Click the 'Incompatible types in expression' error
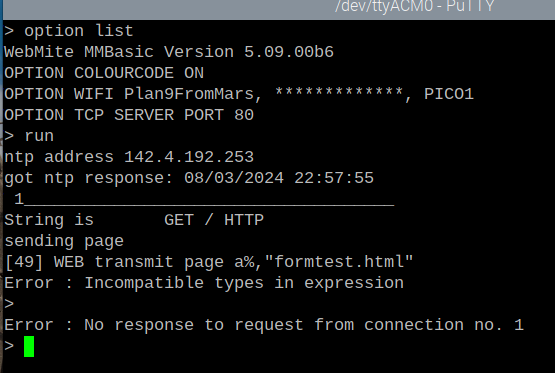 tap(244, 283)
